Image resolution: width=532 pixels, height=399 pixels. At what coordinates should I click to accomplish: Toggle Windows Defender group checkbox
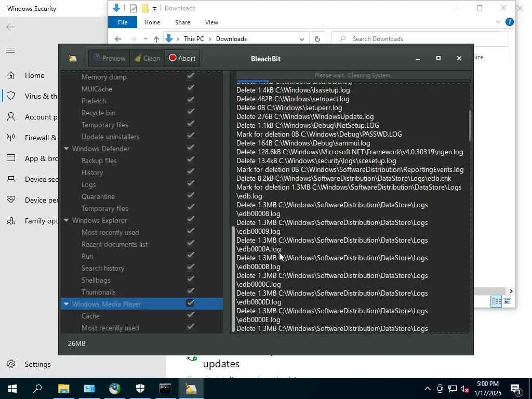pyautogui.click(x=191, y=147)
